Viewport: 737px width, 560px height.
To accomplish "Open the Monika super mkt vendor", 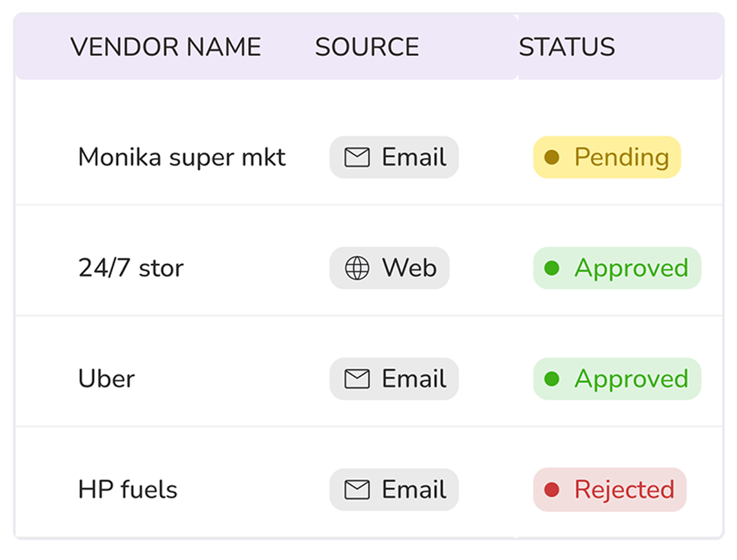I will click(x=182, y=158).
